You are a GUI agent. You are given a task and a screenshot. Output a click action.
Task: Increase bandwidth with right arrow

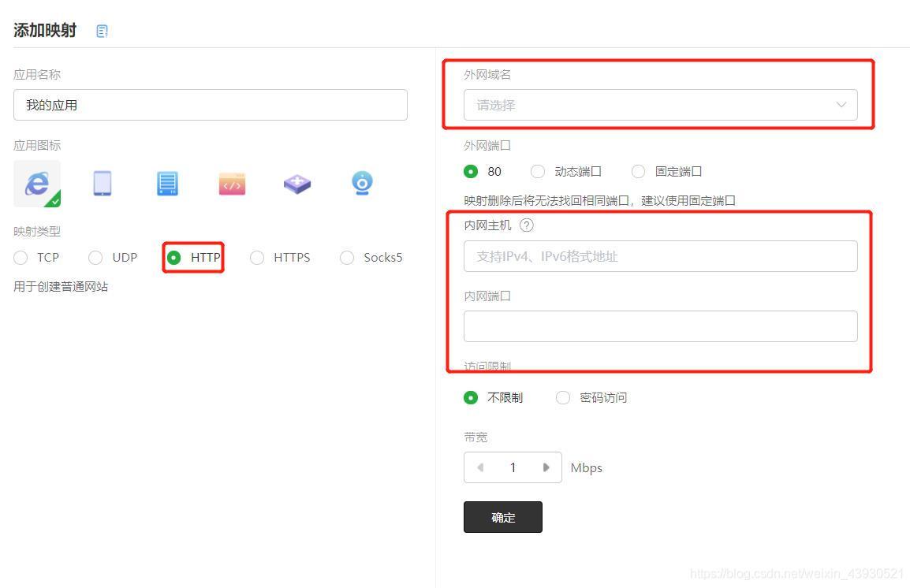pyautogui.click(x=546, y=467)
